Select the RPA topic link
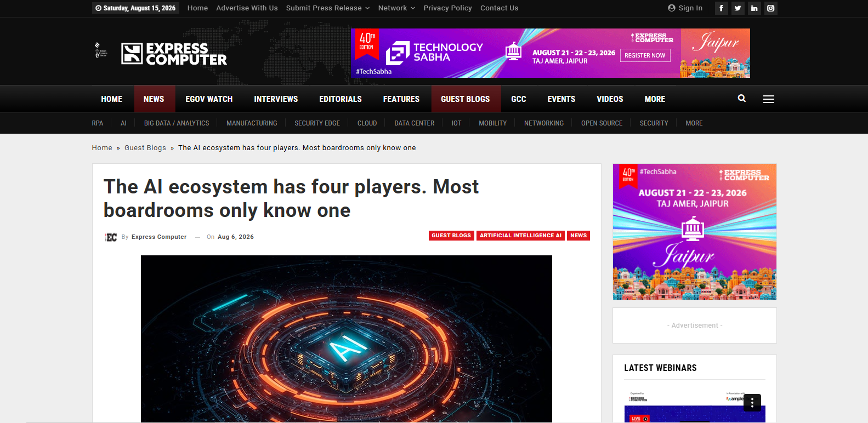Image resolution: width=868 pixels, height=423 pixels. coord(98,123)
